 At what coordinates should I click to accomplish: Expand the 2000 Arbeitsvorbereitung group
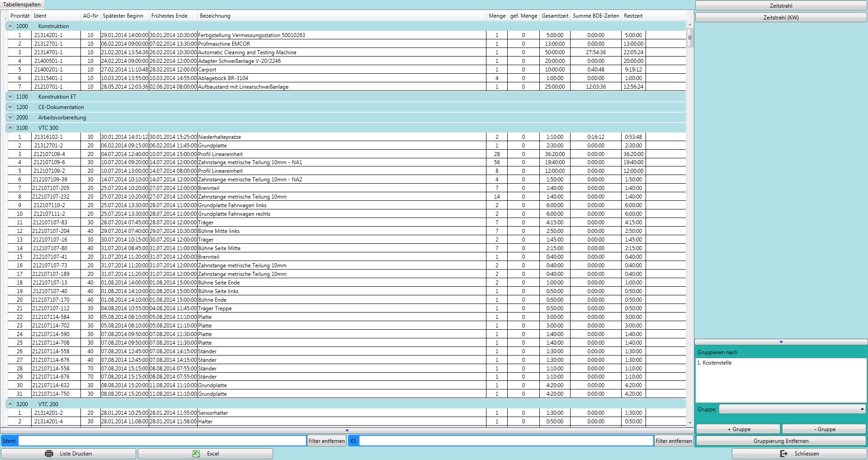(x=10, y=118)
